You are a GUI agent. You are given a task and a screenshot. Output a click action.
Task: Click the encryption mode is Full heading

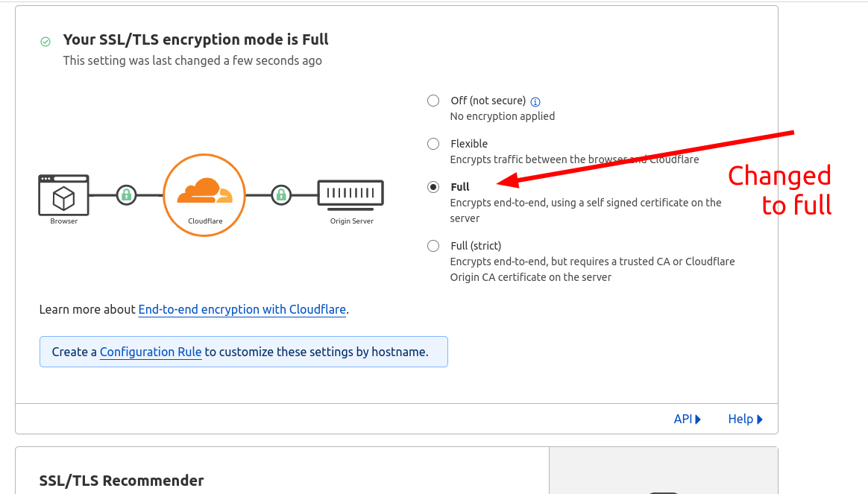(x=195, y=39)
